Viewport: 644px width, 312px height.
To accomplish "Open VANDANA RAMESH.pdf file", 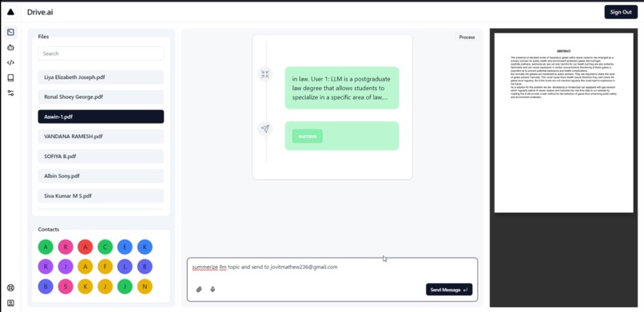I will pos(101,136).
